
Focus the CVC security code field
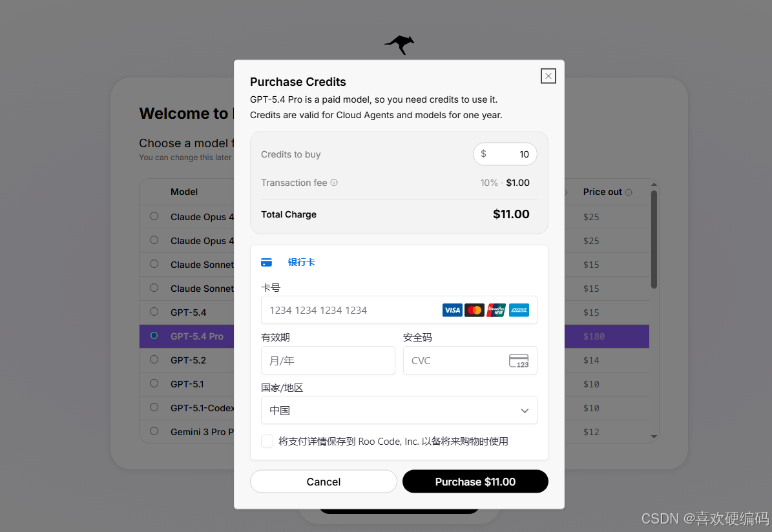(470, 360)
